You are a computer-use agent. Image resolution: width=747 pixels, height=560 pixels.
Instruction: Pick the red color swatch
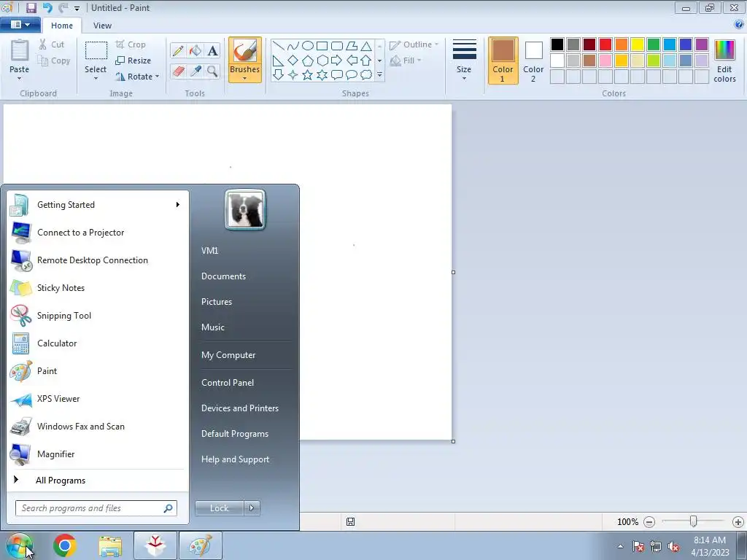pyautogui.click(x=605, y=44)
